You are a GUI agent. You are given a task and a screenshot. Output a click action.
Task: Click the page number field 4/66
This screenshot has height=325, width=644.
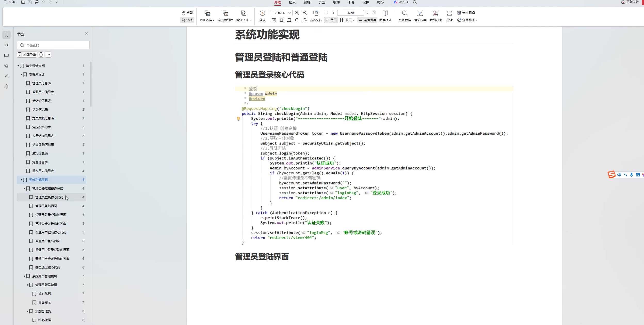coord(350,13)
